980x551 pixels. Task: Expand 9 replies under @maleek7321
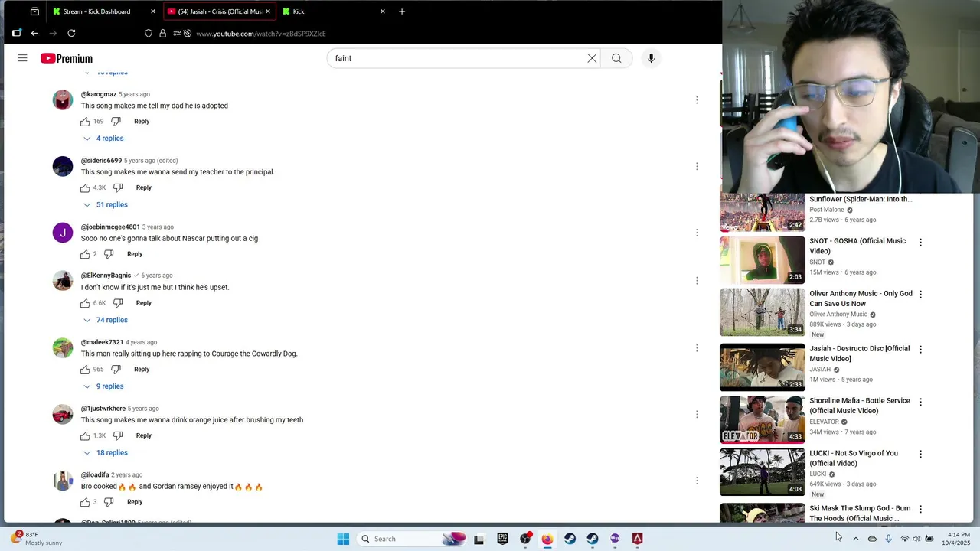click(x=103, y=386)
